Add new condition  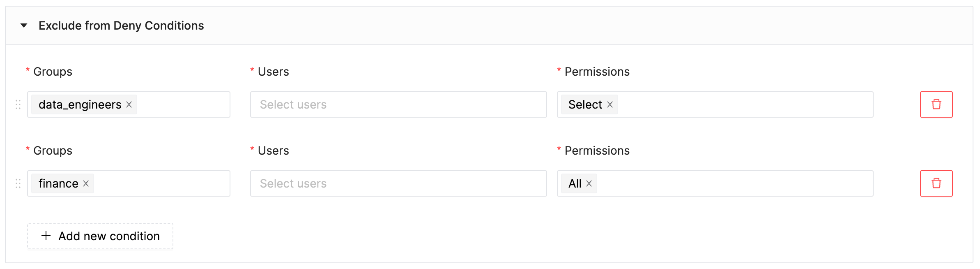(100, 236)
